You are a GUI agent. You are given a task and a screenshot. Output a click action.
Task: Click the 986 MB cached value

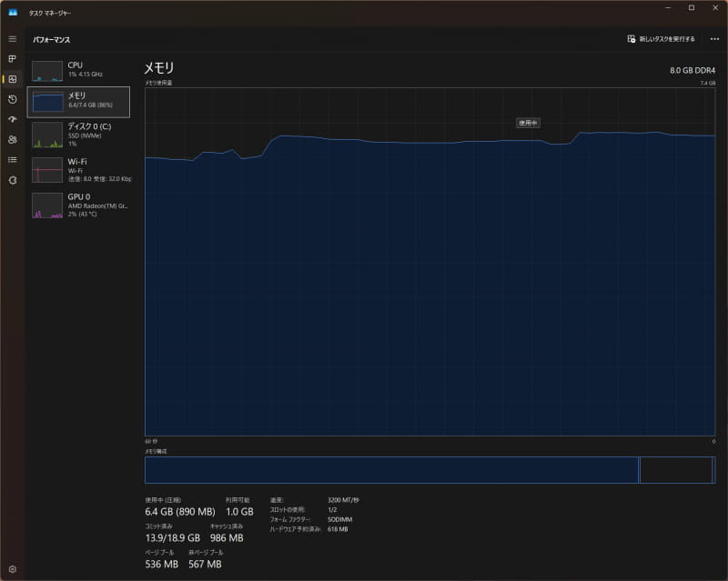click(227, 538)
